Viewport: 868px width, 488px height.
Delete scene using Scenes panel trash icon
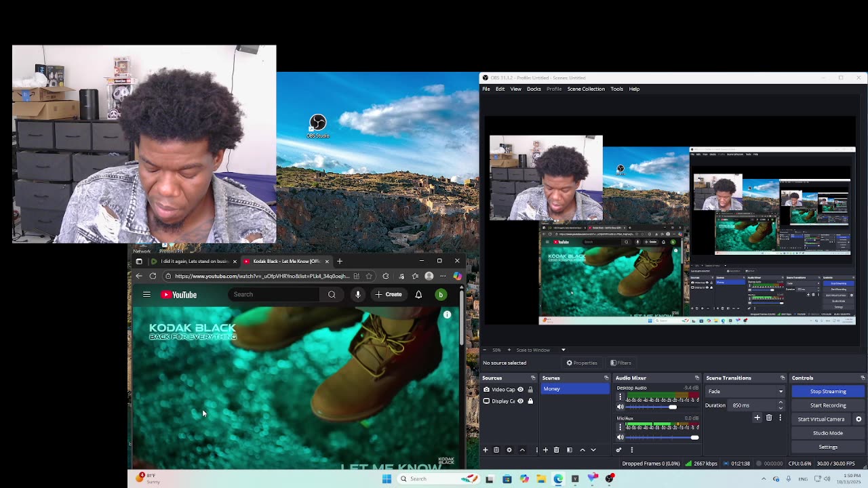(x=557, y=450)
